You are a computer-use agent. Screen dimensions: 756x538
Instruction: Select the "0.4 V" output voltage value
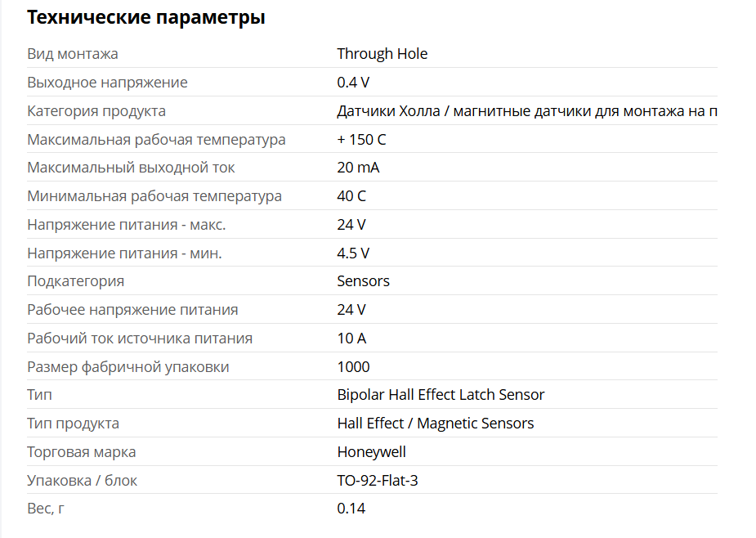pyautogui.click(x=353, y=83)
